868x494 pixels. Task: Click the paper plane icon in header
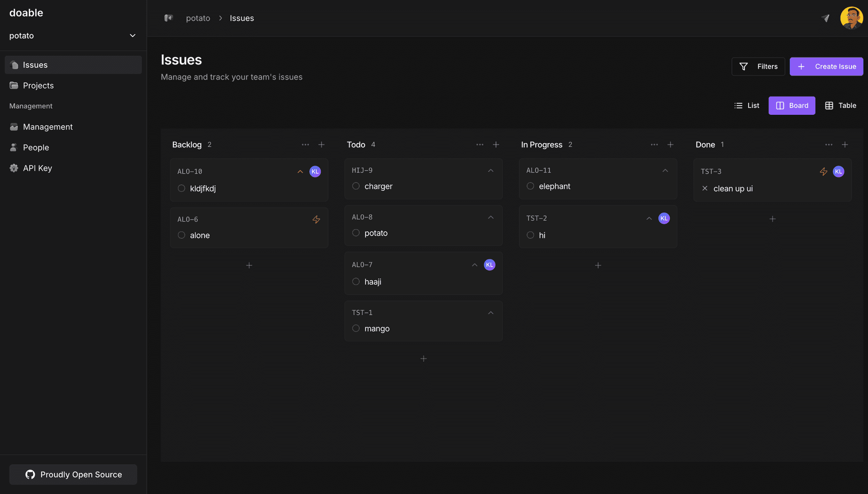click(825, 18)
